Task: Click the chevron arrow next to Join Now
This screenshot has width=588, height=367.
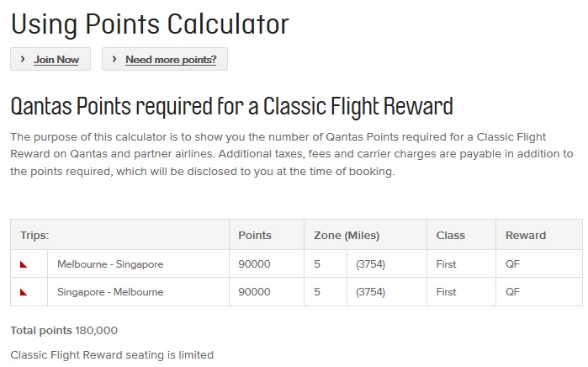Action: [23, 60]
